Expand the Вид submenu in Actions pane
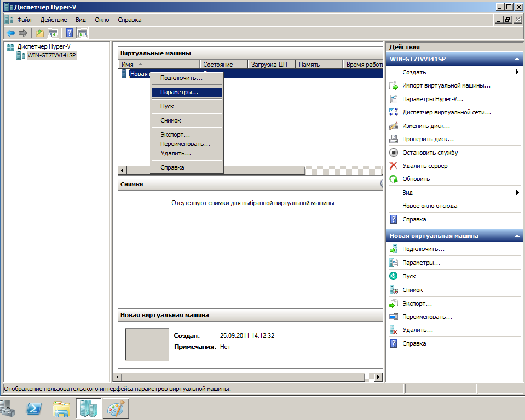Screen dimensions: 525x420 coord(517,192)
